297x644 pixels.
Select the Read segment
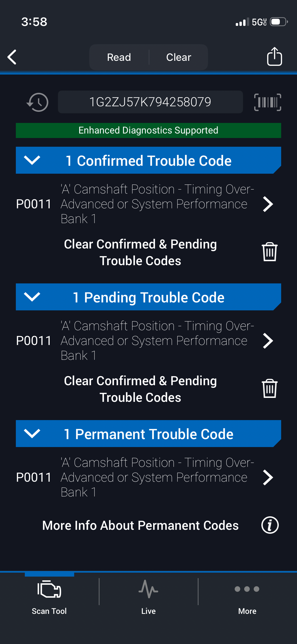coord(119,57)
